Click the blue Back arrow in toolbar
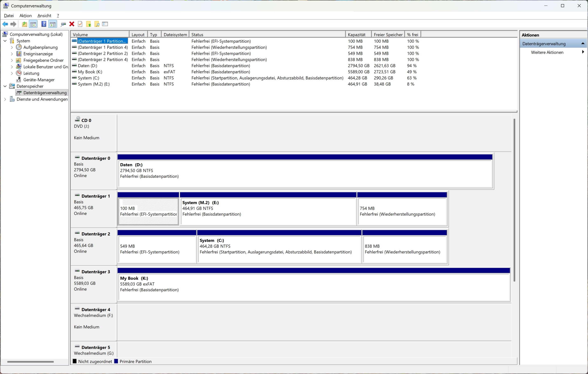588x374 pixels. pos(5,24)
